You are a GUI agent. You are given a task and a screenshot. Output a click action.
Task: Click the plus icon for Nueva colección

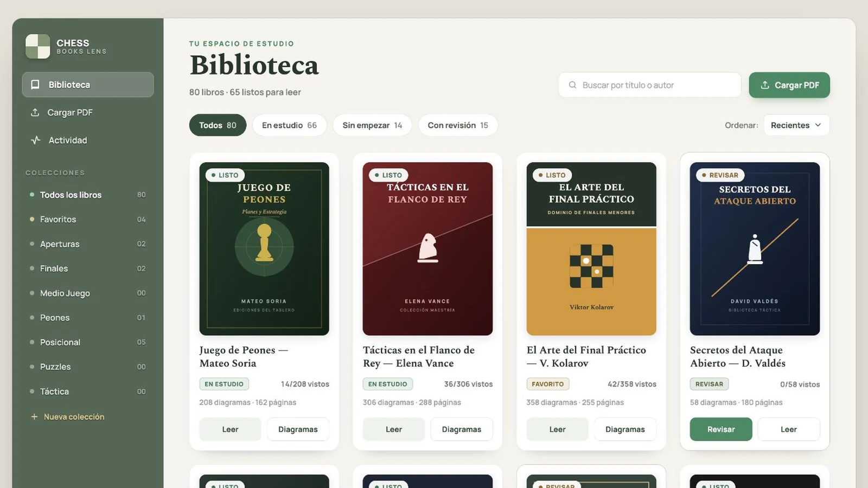(x=34, y=416)
